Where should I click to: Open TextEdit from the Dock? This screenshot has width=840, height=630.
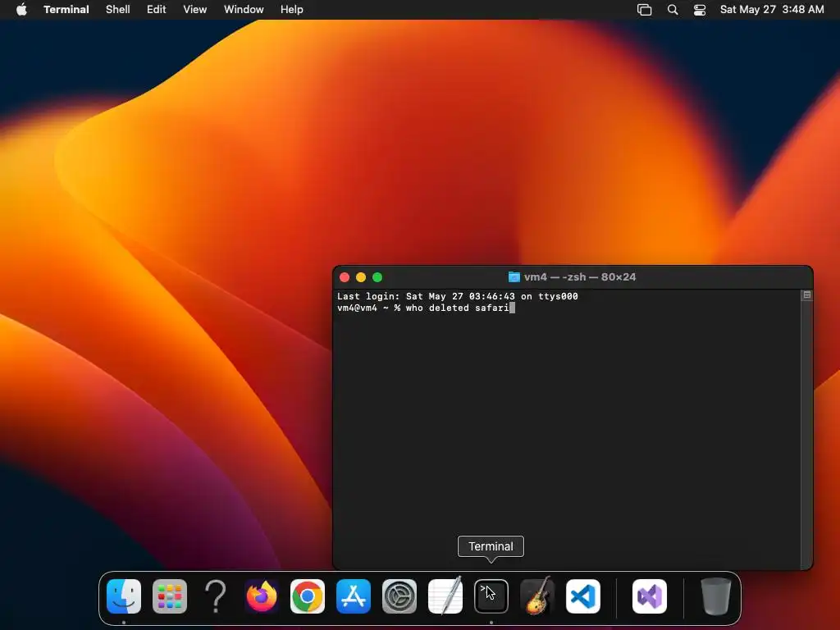[x=445, y=596]
